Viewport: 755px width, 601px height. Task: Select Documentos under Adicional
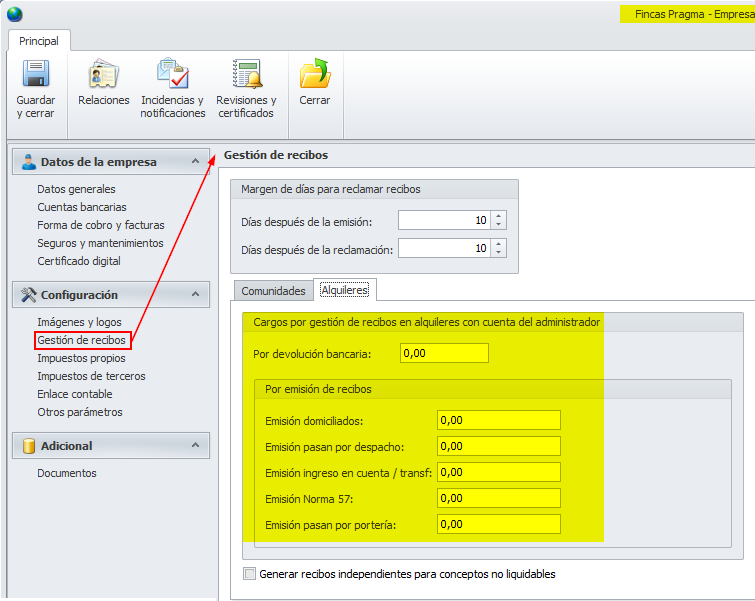tap(67, 473)
